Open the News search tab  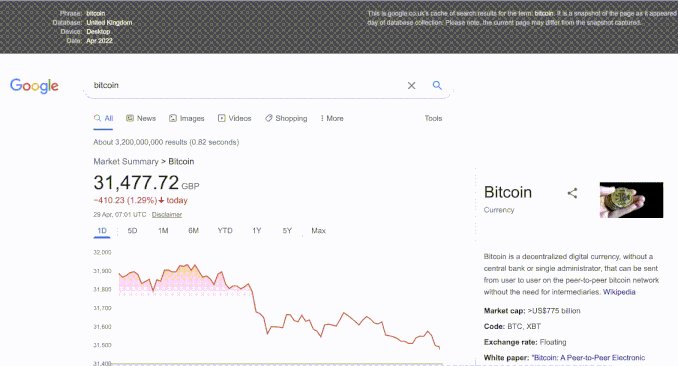point(141,118)
